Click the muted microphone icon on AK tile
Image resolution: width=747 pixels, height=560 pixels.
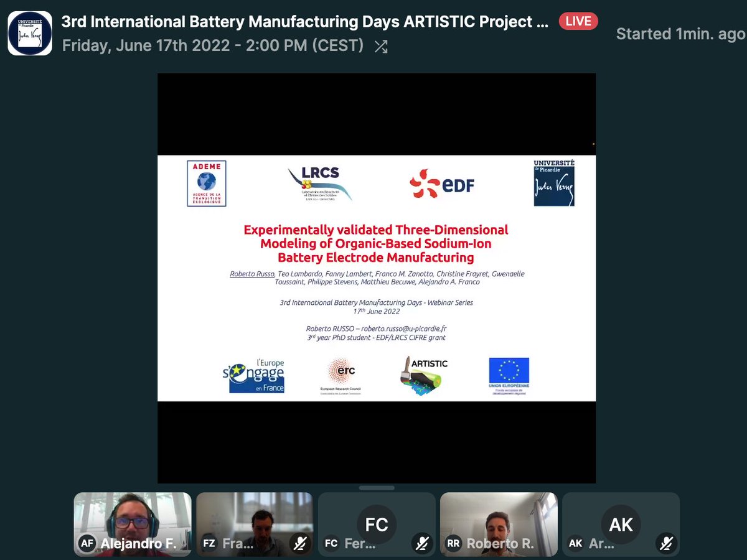[x=666, y=543]
